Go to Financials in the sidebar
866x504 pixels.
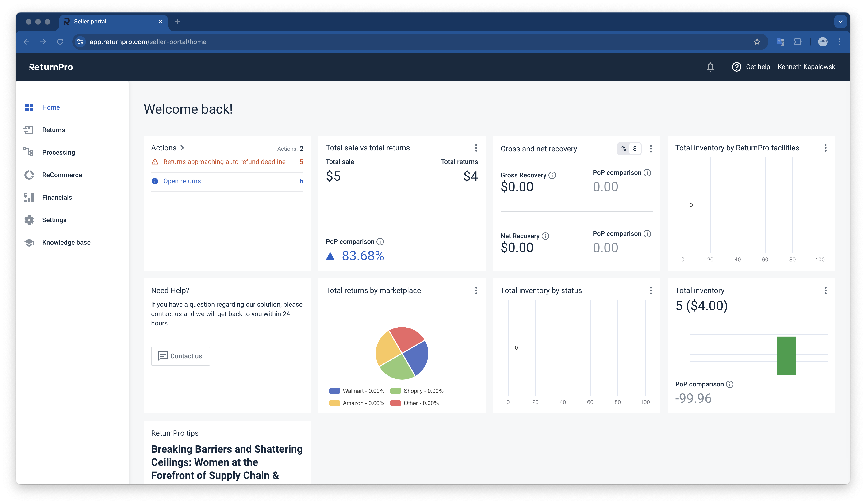pyautogui.click(x=57, y=197)
